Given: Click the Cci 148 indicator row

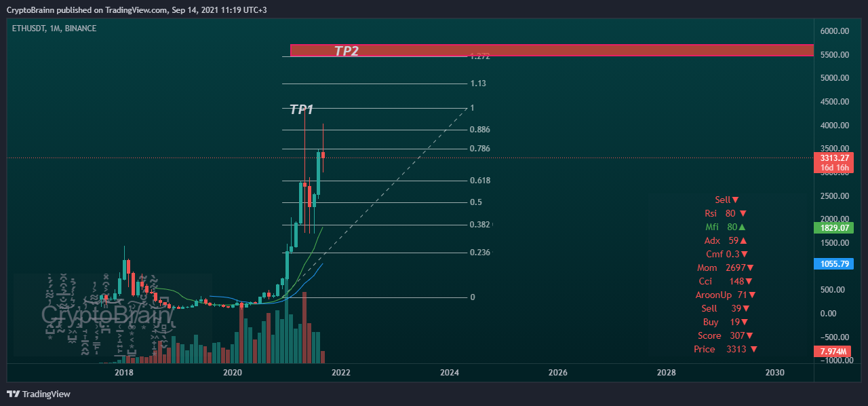Looking at the screenshot, I should tap(726, 281).
